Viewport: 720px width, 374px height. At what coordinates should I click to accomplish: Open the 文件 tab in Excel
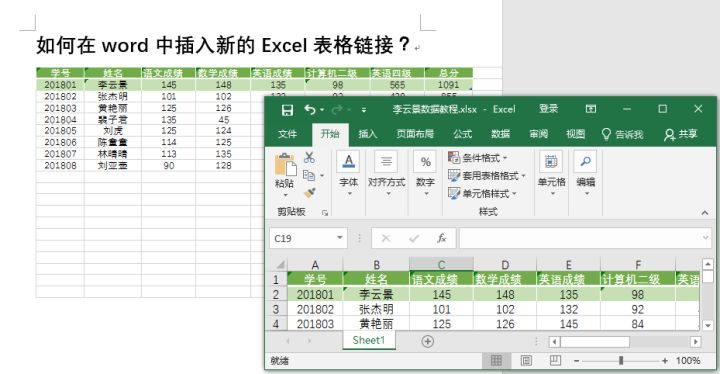(x=287, y=134)
